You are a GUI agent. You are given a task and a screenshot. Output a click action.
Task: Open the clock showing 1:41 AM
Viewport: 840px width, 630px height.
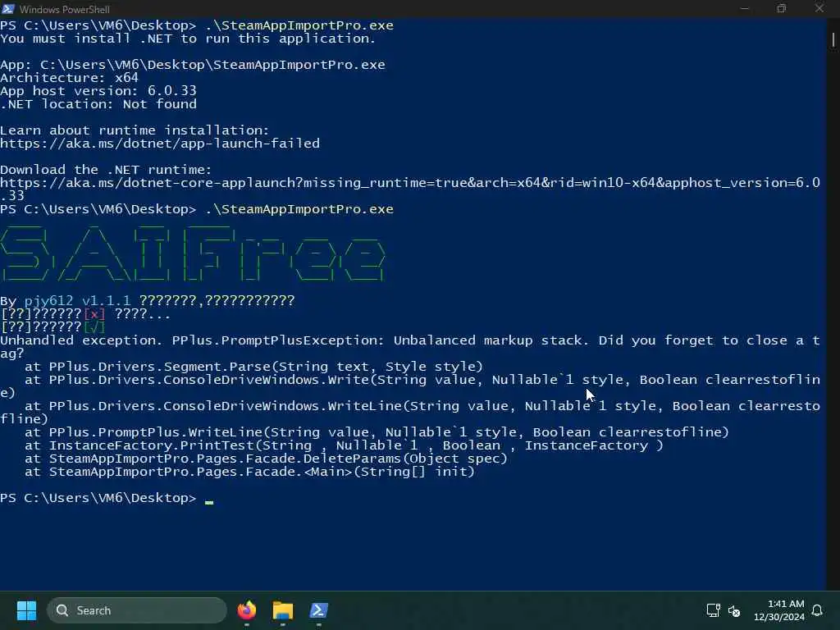pos(779,610)
